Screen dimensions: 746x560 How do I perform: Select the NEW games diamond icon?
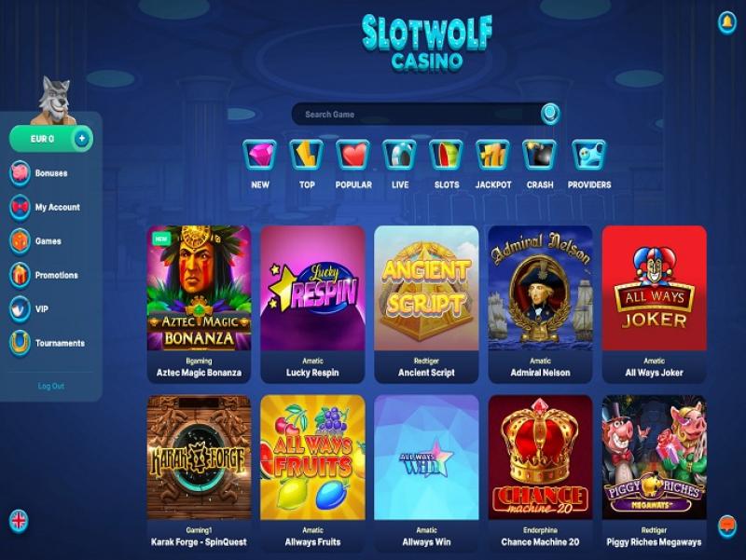tap(260, 156)
